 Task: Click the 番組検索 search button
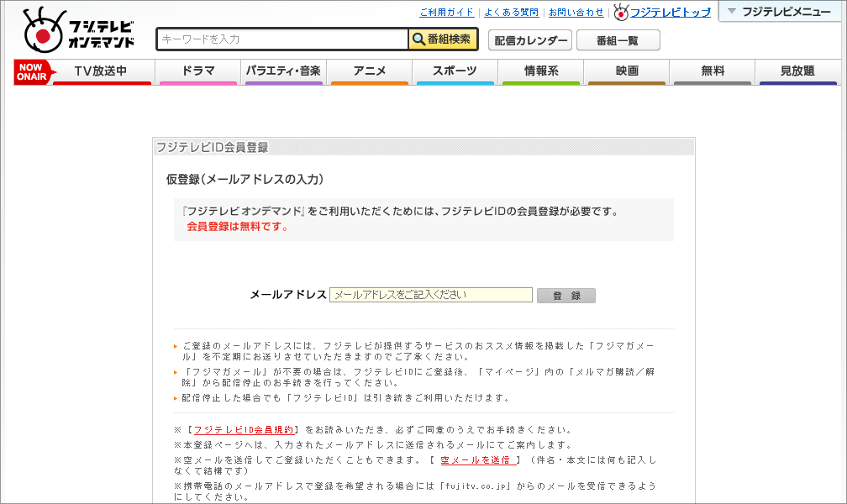click(443, 39)
